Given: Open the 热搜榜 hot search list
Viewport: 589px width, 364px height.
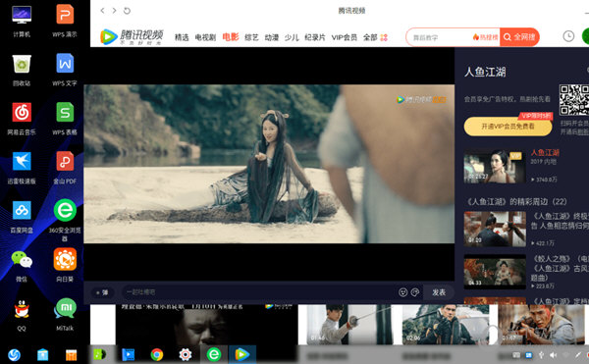Looking at the screenshot, I should (486, 37).
